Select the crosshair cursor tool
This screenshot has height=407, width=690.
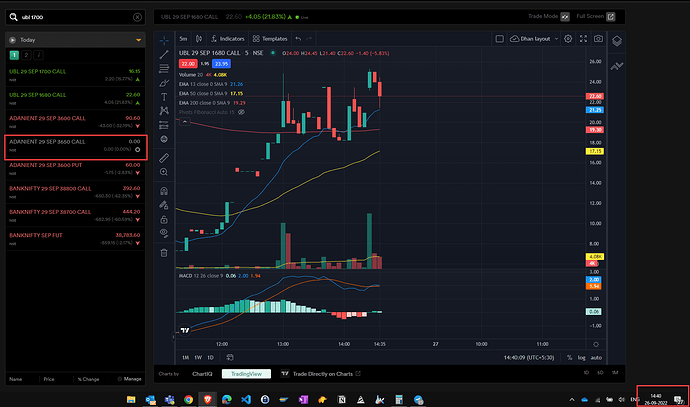(164, 40)
